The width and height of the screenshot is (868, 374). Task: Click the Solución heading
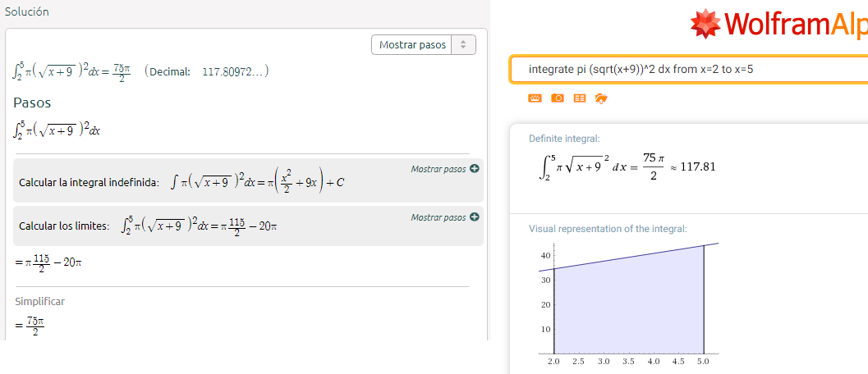pyautogui.click(x=26, y=12)
